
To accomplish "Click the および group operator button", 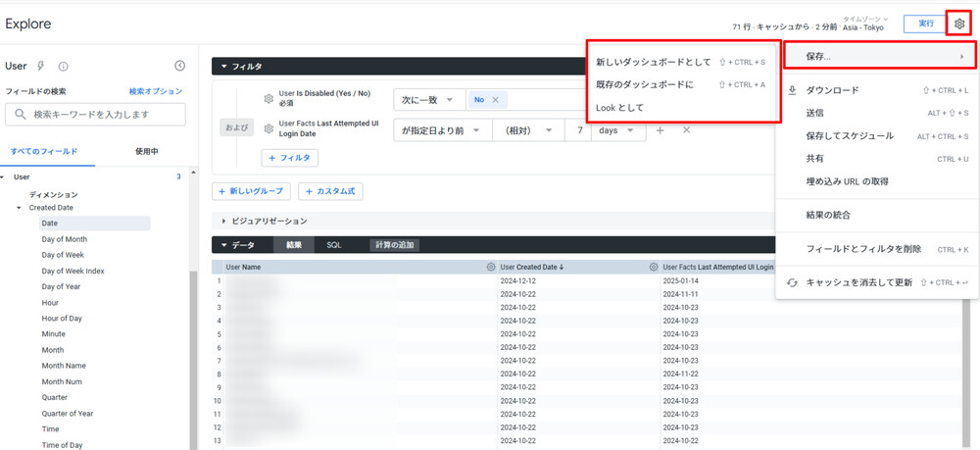I will coord(237,128).
